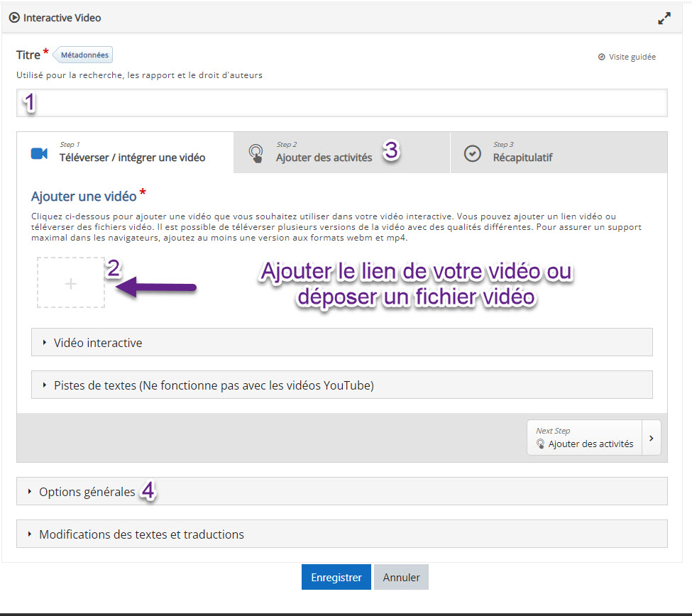This screenshot has height=616, width=692.
Task: Click the Titre text input field
Action: (342, 103)
